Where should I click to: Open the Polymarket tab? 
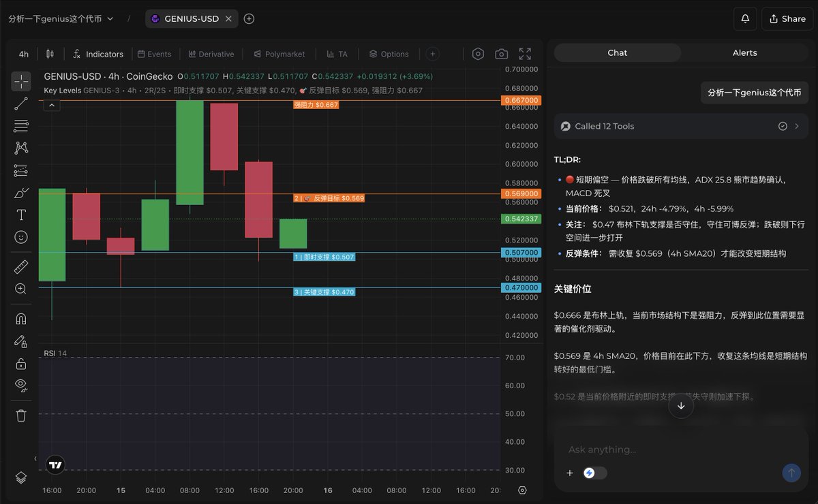279,54
